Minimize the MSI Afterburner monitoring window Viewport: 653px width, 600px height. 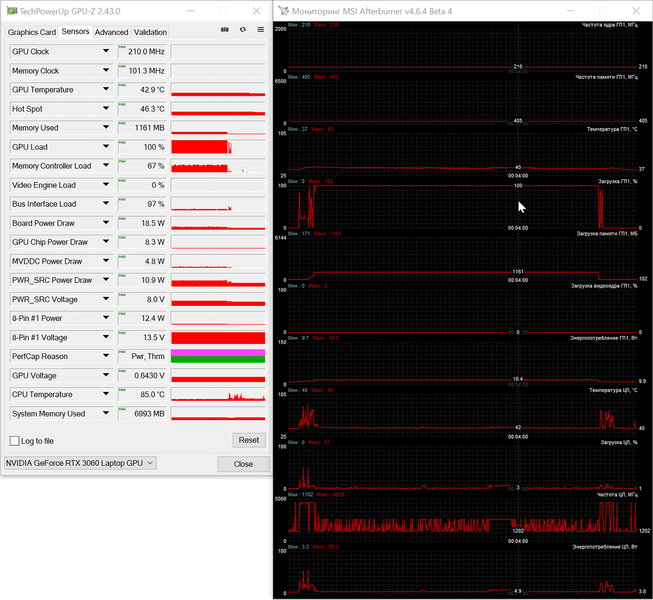(x=570, y=11)
